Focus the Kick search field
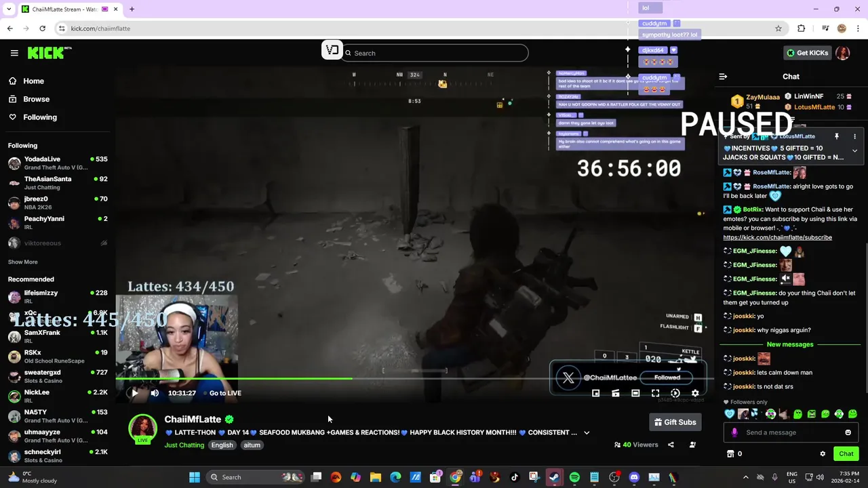868x488 pixels. point(435,53)
